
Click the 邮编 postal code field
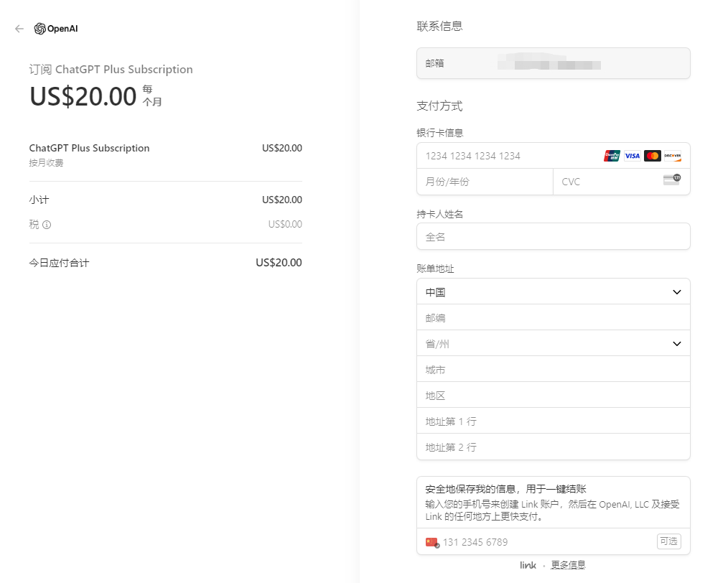coord(553,318)
